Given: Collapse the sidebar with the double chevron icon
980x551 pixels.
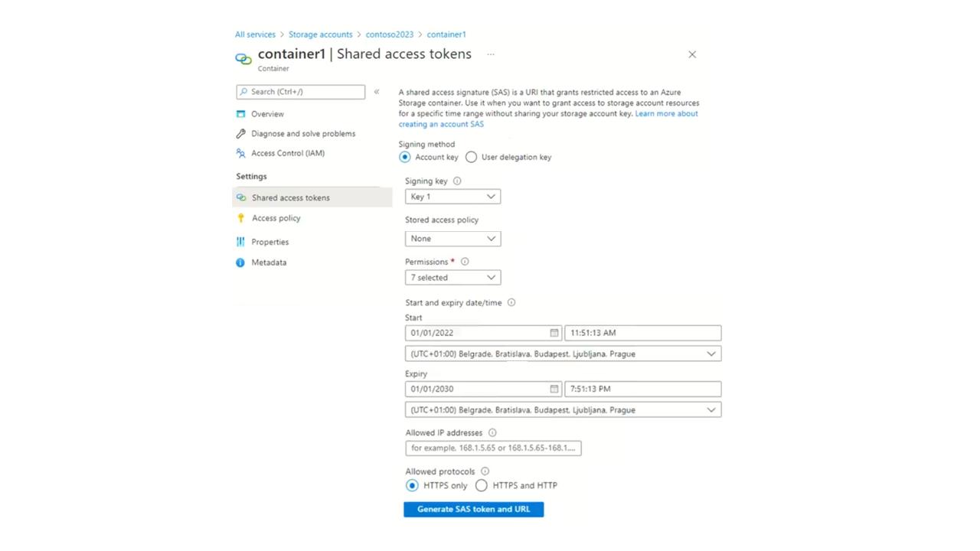Looking at the screenshot, I should tap(377, 92).
